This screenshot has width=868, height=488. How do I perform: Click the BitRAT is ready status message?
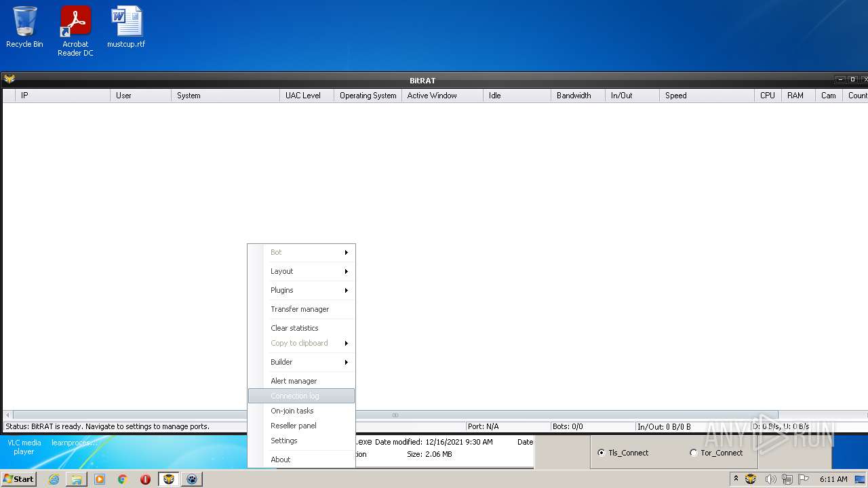[x=108, y=426]
